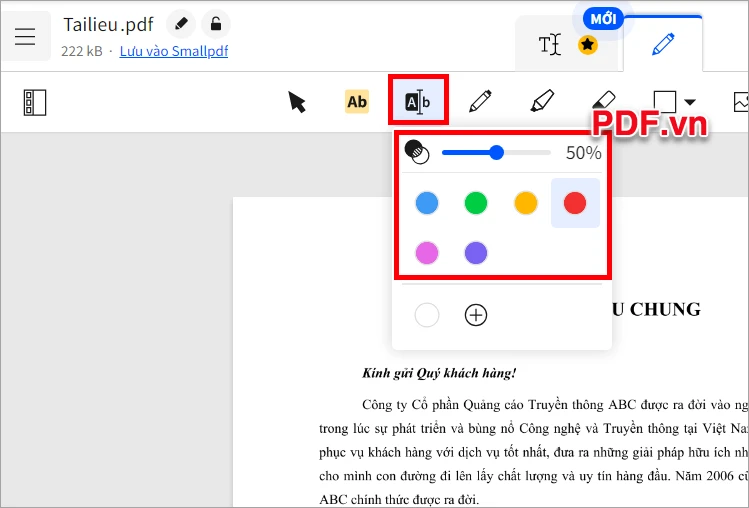Image resolution: width=749 pixels, height=508 pixels.
Task: Follow the Lưu vào Smallpdf link
Action: click(174, 51)
